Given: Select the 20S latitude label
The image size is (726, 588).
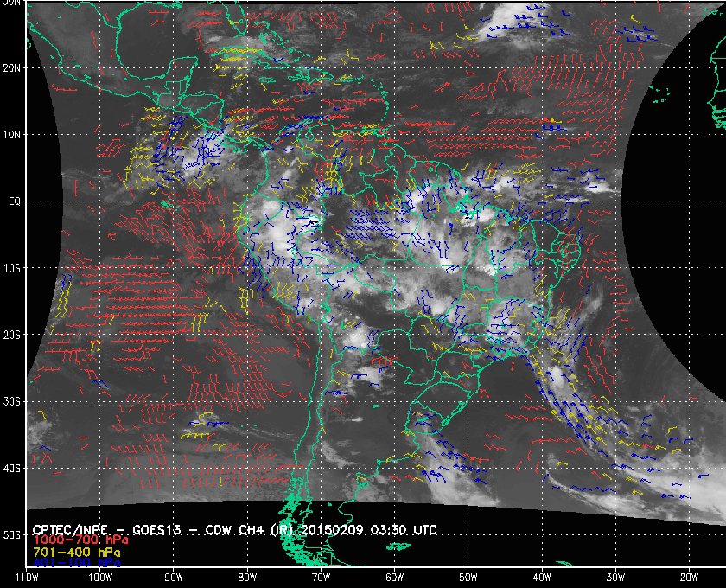Looking at the screenshot, I should 11,335.
